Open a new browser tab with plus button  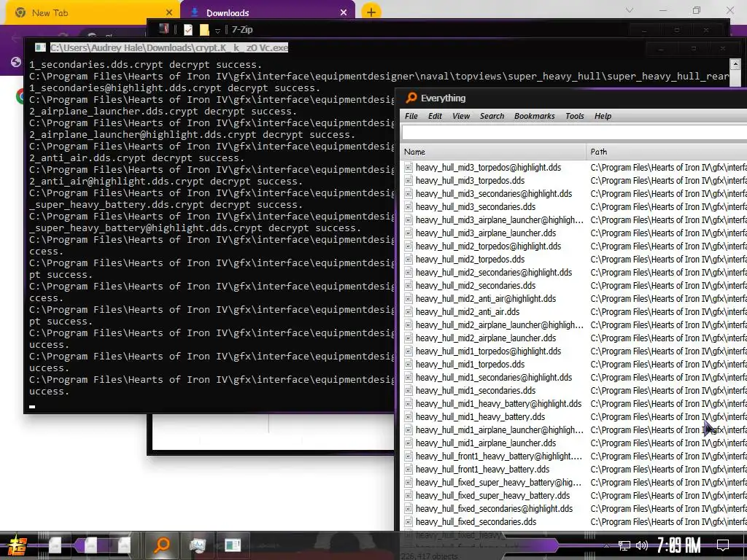click(x=371, y=12)
